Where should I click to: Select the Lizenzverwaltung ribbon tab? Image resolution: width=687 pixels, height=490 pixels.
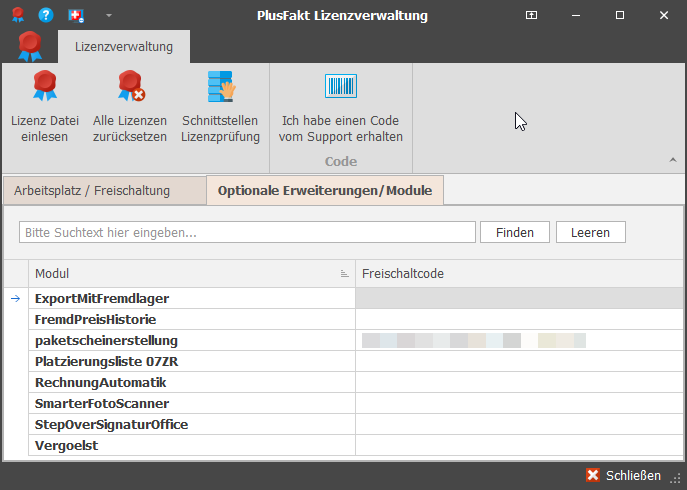(124, 46)
